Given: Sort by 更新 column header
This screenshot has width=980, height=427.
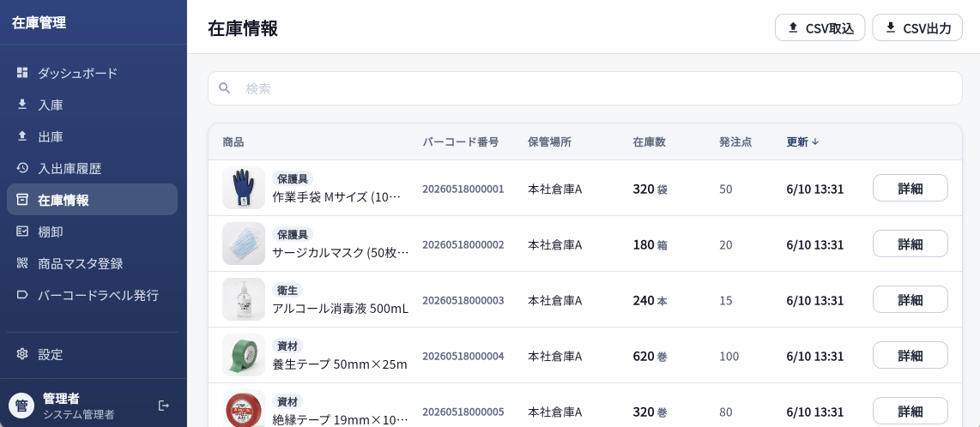Looking at the screenshot, I should click(802, 141).
